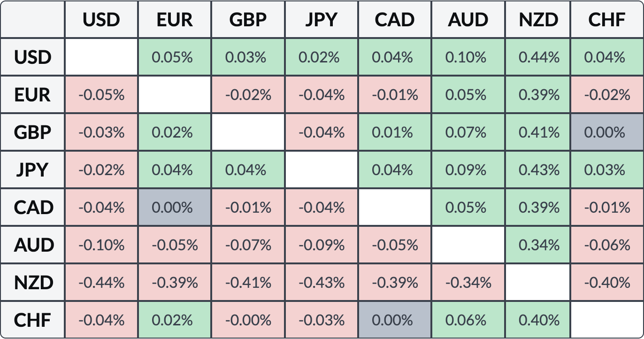Select the JPY row header
The width and height of the screenshot is (644, 339).
pos(33,170)
